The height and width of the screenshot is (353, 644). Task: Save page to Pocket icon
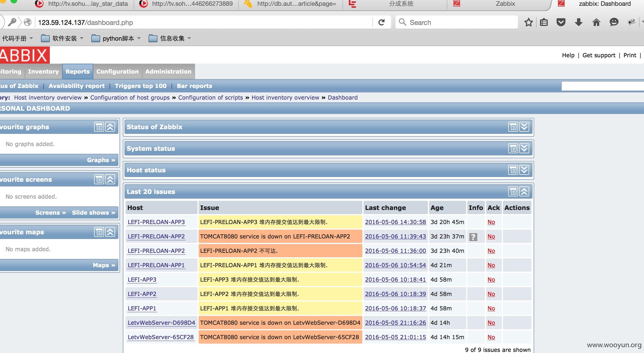561,22
